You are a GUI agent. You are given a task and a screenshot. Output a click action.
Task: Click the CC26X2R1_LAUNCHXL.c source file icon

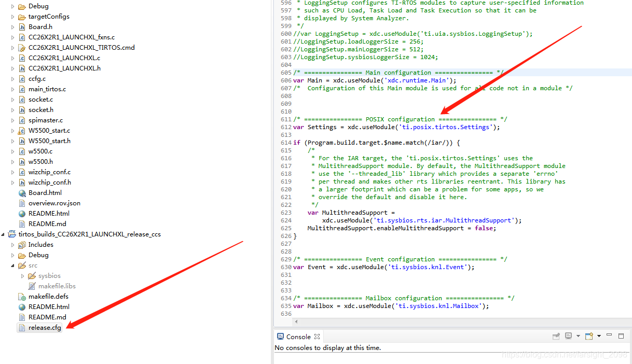coord(22,58)
